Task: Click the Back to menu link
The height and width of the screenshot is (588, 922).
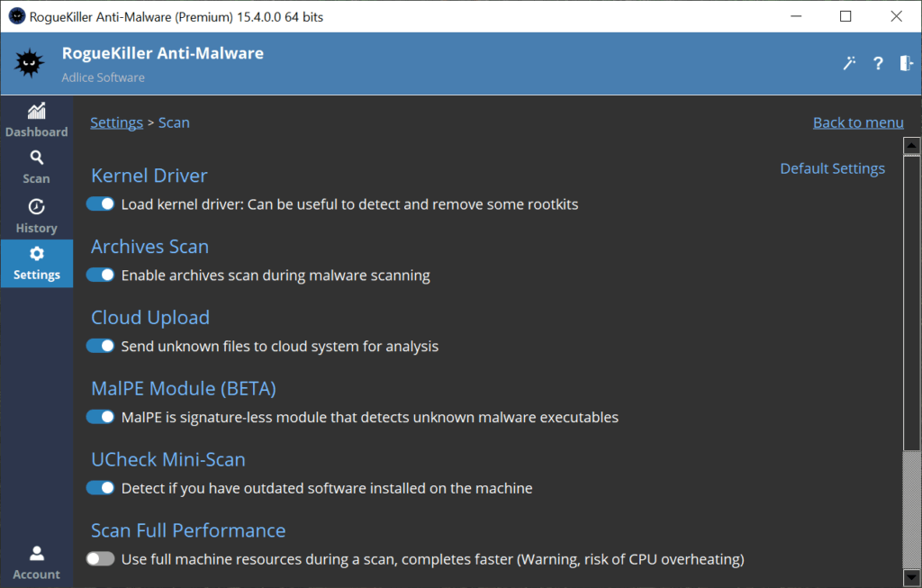Action: [x=858, y=122]
